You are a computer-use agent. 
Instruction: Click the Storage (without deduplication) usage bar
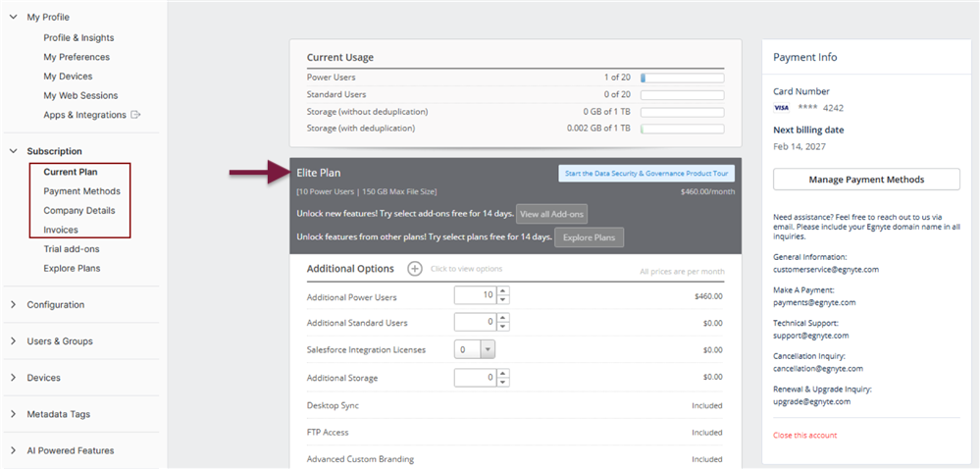[x=682, y=113]
